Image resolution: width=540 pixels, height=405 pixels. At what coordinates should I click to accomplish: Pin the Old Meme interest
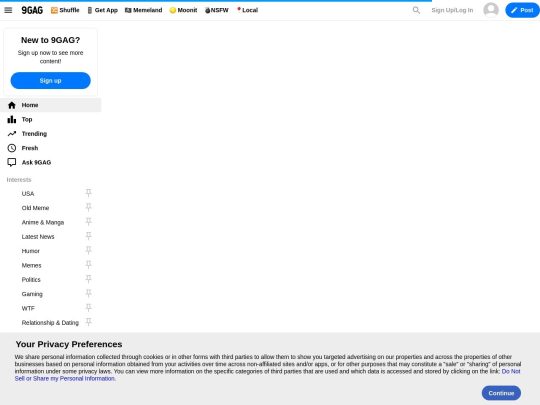point(89,207)
